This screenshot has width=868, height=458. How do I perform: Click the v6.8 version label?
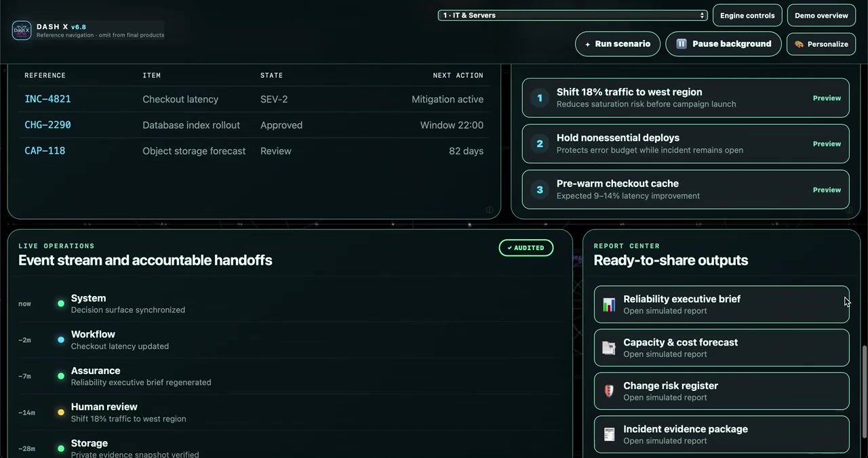(x=79, y=27)
